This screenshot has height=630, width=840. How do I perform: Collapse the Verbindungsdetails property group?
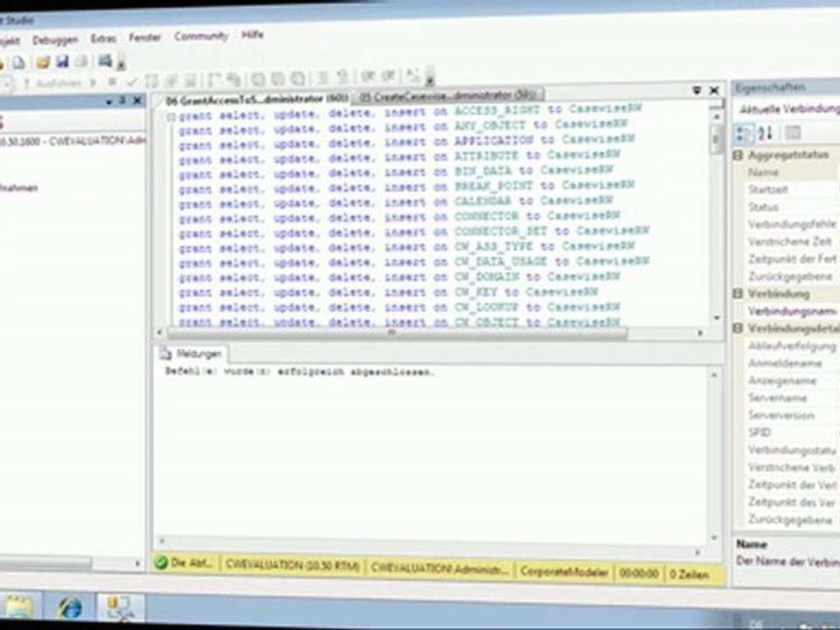(738, 328)
